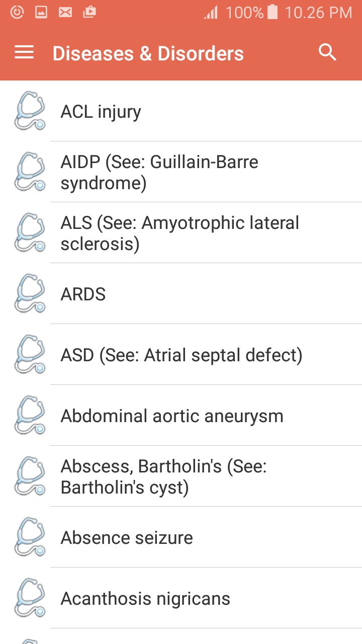Tap the stethoscope icon next to Acanthosis nigricans
The height and width of the screenshot is (644, 362).
(30, 598)
